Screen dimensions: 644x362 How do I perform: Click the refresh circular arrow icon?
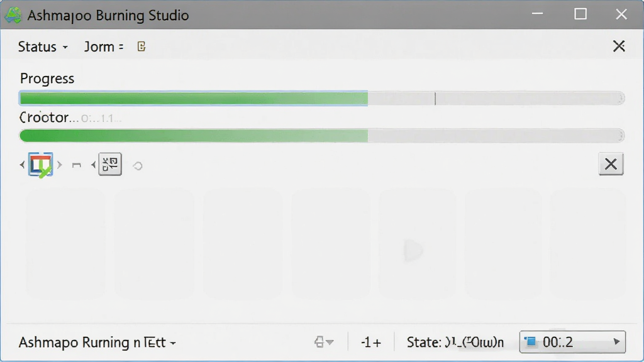pyautogui.click(x=138, y=166)
